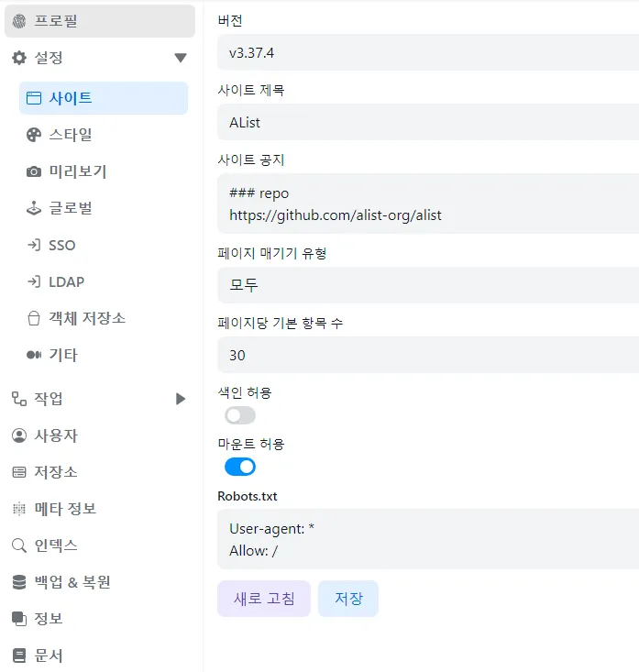This screenshot has width=639, height=672.
Task: Click the 사이트 공지 text area
Action: pyautogui.click(x=428, y=204)
